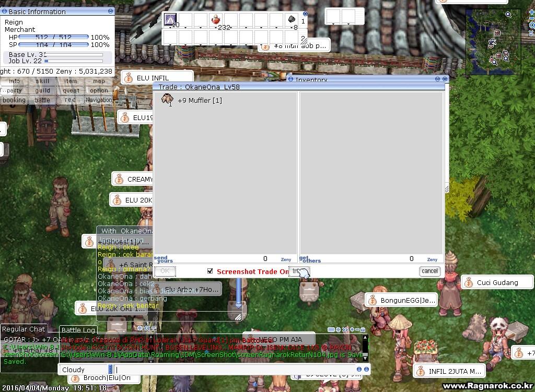This screenshot has height=392, width=535.
Task: Click the double-arrow icon above the Battle Log
Action: click(x=345, y=329)
